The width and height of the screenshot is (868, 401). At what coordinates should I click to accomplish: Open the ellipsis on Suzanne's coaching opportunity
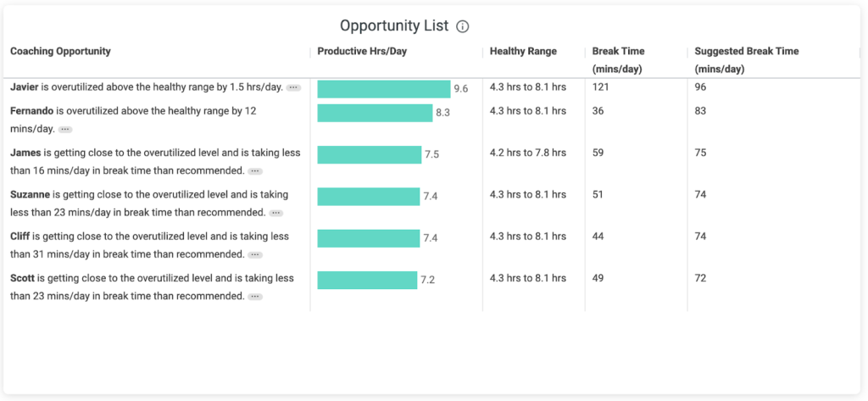click(275, 213)
